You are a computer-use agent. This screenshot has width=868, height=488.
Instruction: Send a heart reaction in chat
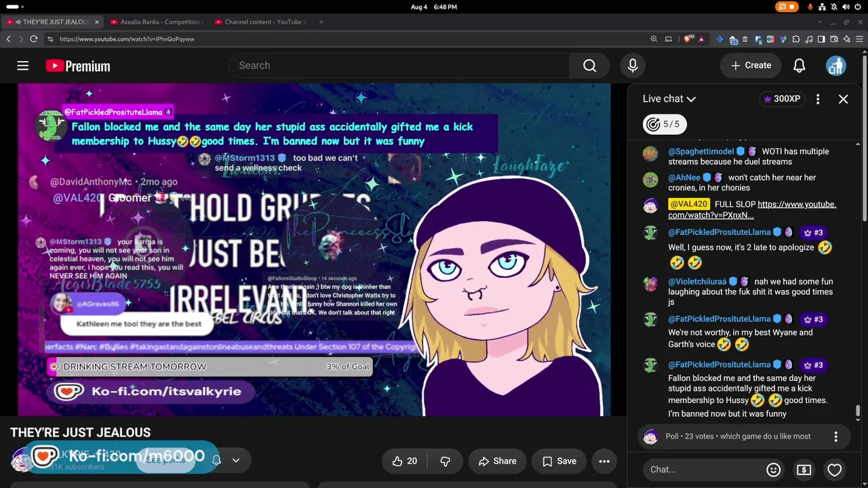tap(834, 470)
